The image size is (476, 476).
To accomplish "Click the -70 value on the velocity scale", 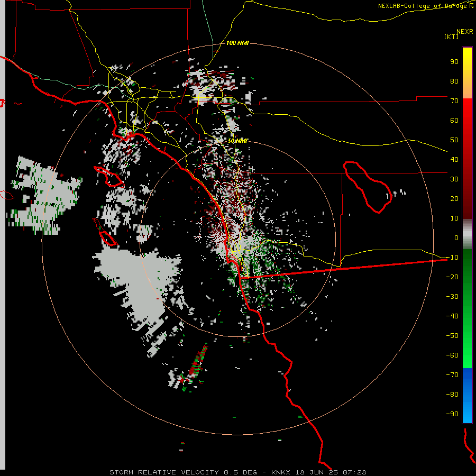I will tap(452, 374).
